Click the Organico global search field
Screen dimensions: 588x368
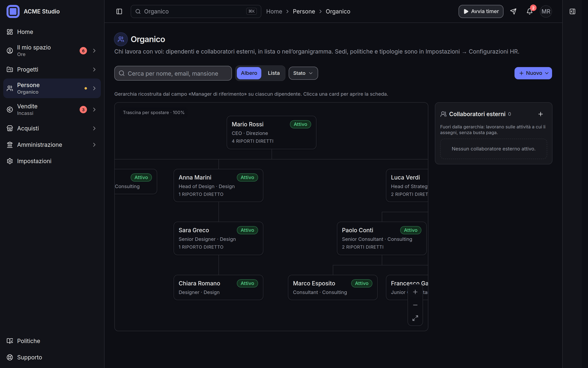click(x=196, y=11)
